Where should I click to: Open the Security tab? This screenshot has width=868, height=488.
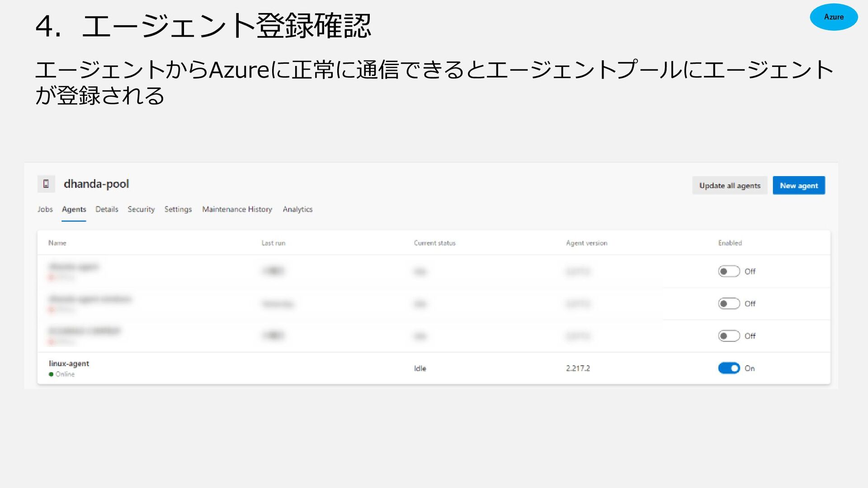point(141,209)
